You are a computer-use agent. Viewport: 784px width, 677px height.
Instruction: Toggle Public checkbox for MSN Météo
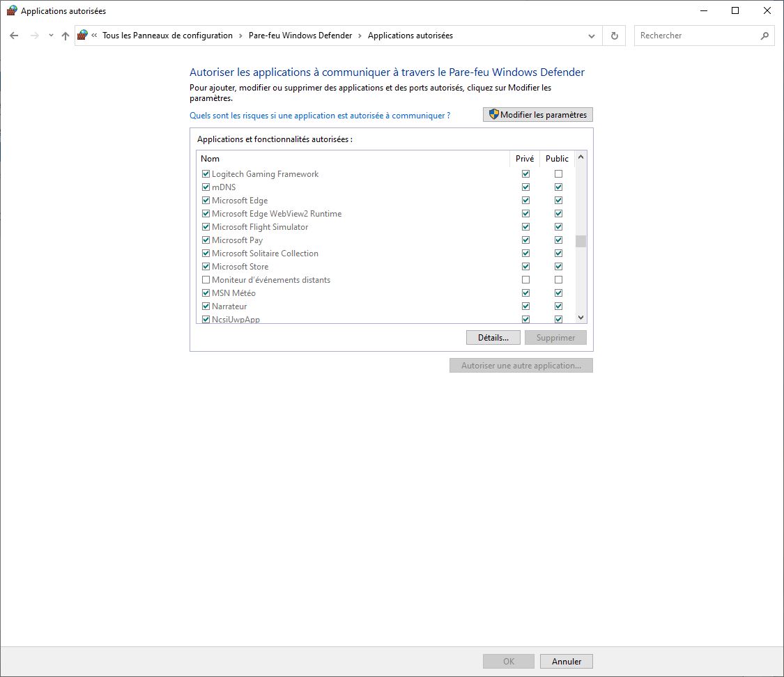click(x=558, y=293)
